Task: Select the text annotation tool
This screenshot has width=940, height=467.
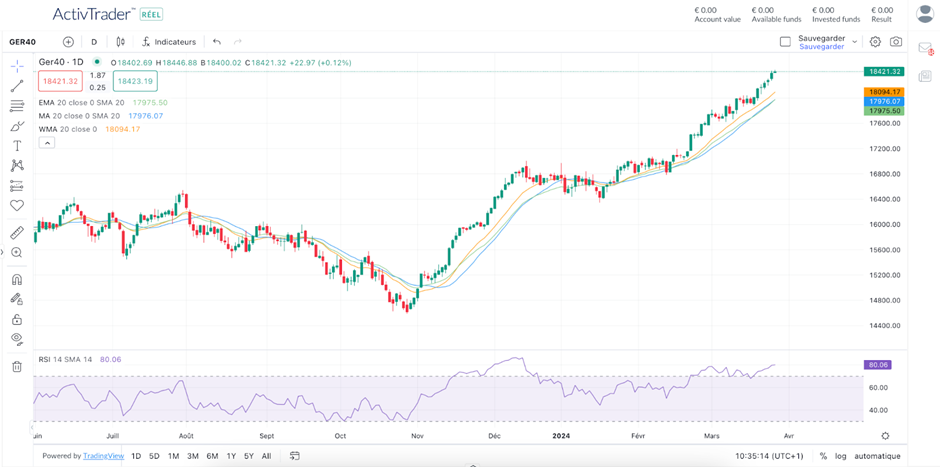Action: [x=17, y=146]
